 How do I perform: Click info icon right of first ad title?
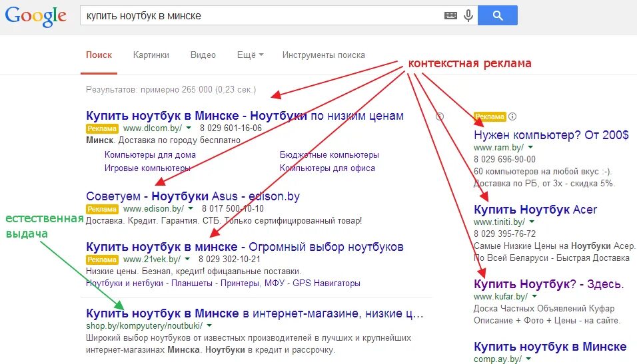pos(440,116)
